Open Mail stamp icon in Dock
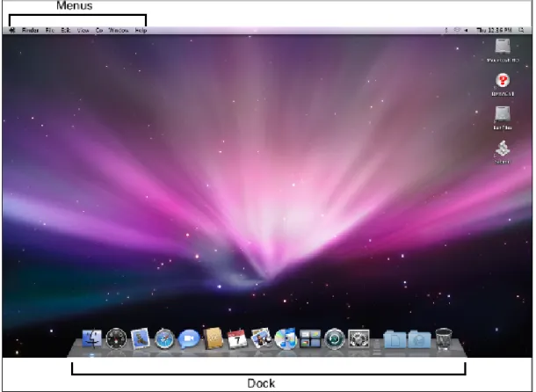 pos(141,338)
